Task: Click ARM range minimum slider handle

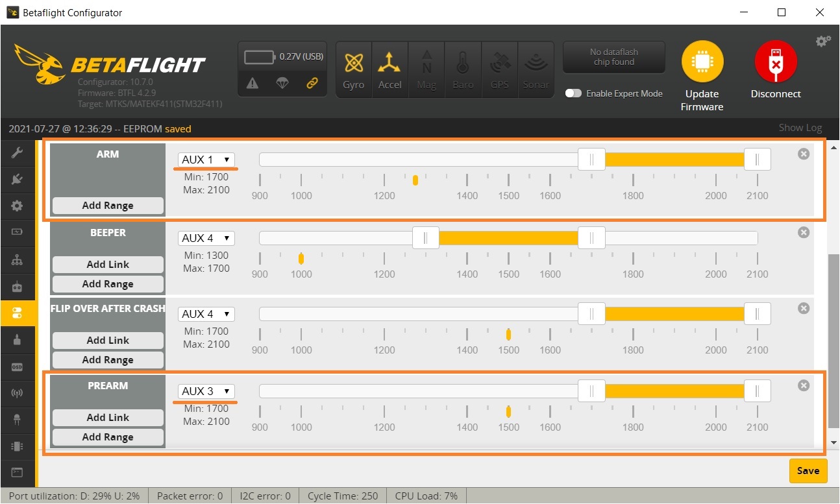Action: coord(591,160)
